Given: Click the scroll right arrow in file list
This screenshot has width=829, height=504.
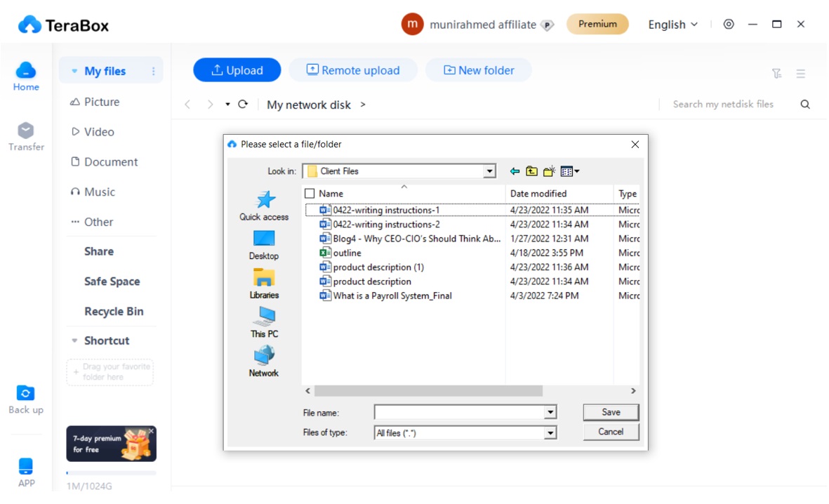Looking at the screenshot, I should point(633,391).
